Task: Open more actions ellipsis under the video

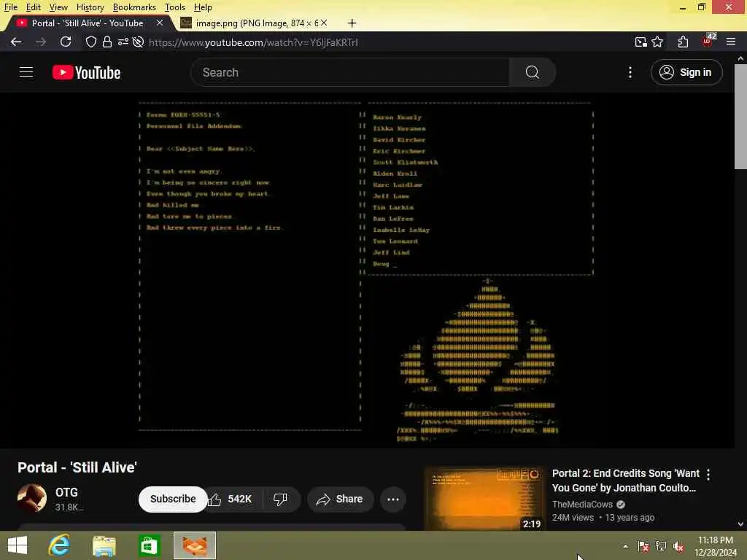Action: [393, 499]
